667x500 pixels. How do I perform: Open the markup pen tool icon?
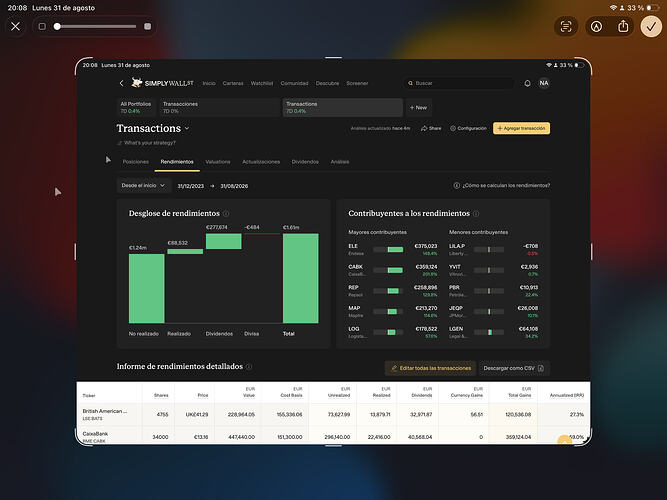coord(596,26)
